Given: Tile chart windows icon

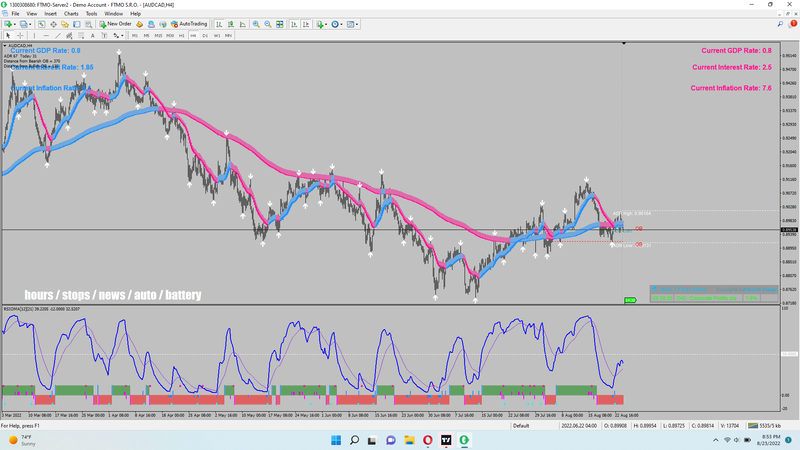Looking at the screenshot, I should 280,24.
